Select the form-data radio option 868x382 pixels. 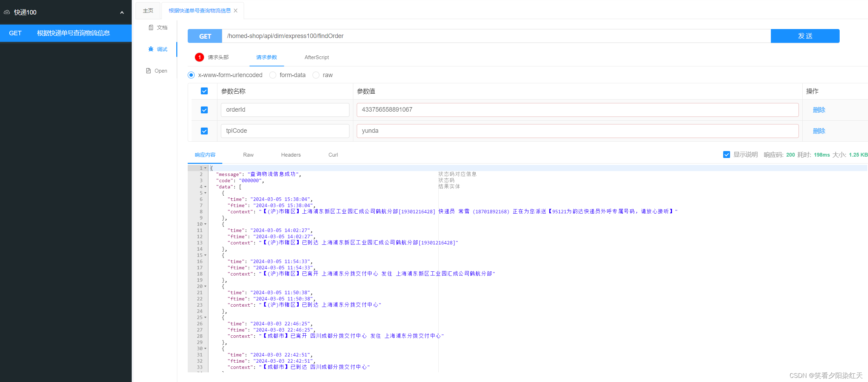coord(273,75)
